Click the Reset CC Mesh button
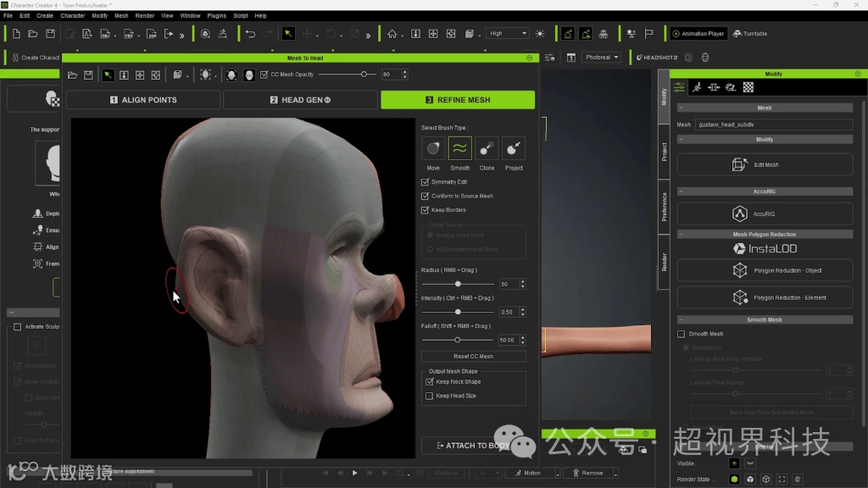This screenshot has width=868, height=488. click(473, 357)
